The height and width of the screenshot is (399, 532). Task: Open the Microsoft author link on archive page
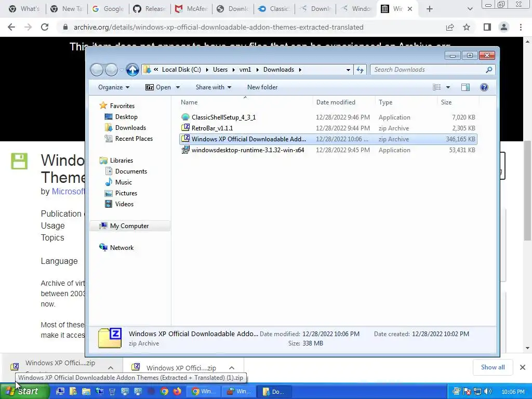point(68,191)
